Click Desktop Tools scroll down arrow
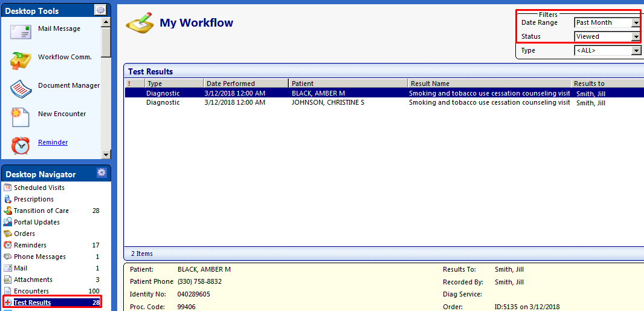The height and width of the screenshot is (311, 644). (106, 154)
